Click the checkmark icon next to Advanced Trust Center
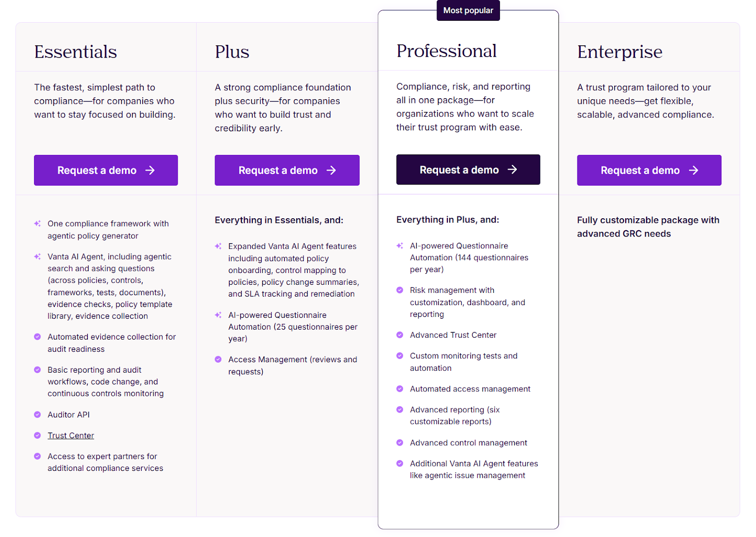 399,335
